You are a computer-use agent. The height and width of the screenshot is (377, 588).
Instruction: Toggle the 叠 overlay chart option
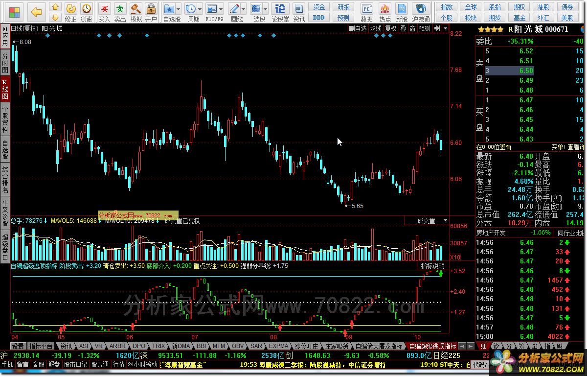403,28
